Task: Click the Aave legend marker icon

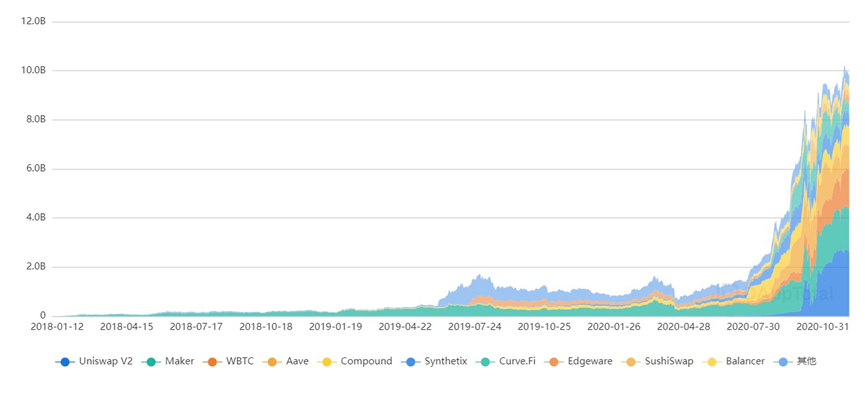Action: [x=273, y=362]
